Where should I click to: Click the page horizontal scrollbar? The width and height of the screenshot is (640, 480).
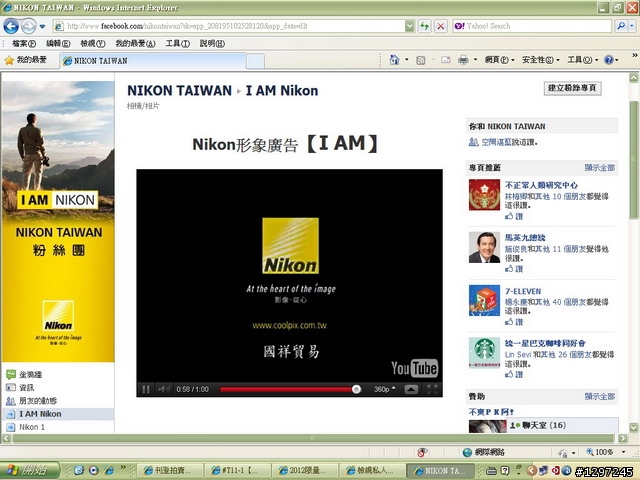click(x=313, y=438)
